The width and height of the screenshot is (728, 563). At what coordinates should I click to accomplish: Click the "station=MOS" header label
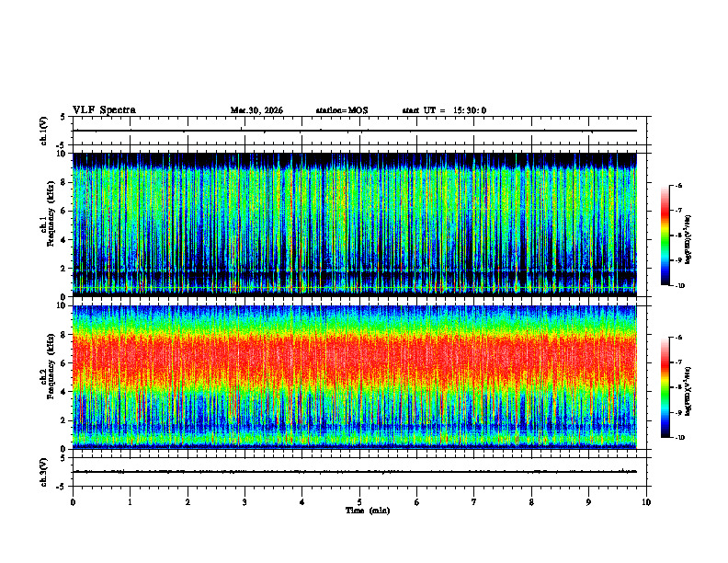click(x=342, y=110)
